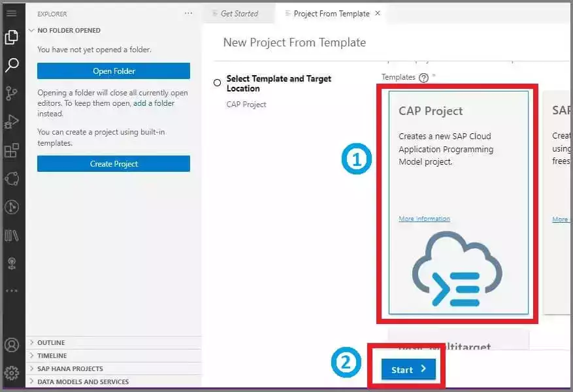The width and height of the screenshot is (573, 392).
Task: Open the Run and Debug view
Action: 12,122
